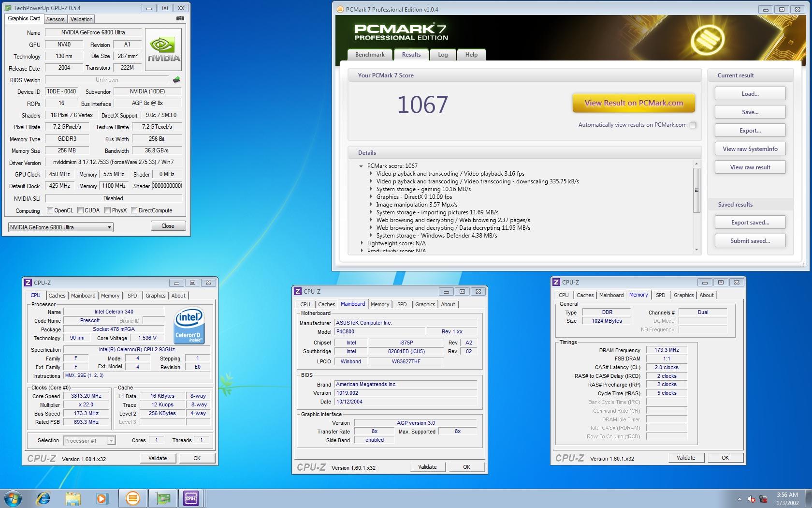Click the BIOS save chip icon in GPU-Z
This screenshot has width=812, height=508.
[176, 80]
